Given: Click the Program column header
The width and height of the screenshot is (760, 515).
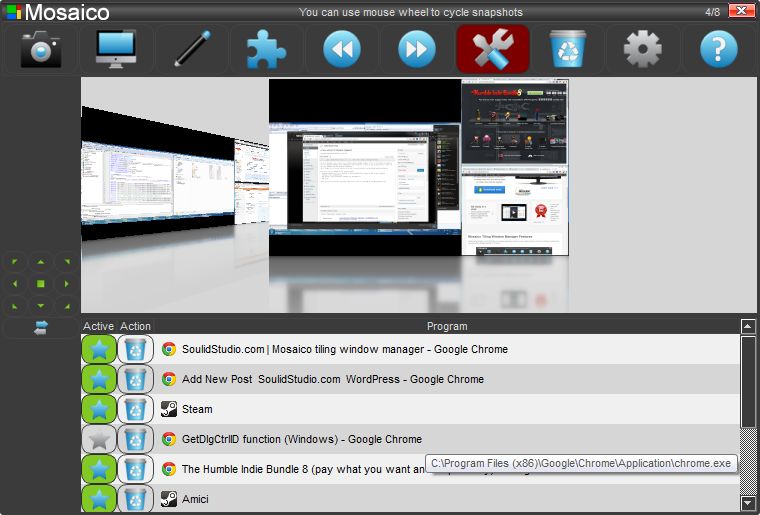Looking at the screenshot, I should [447, 326].
